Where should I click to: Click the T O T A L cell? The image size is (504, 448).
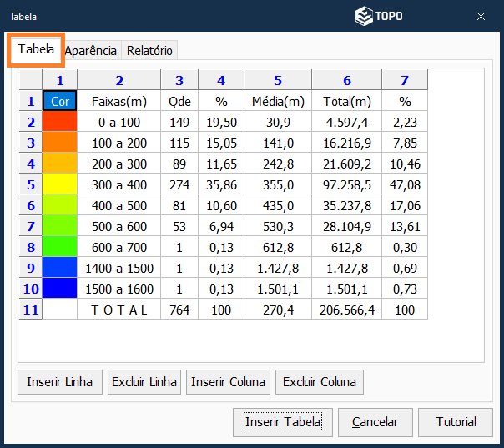tap(119, 310)
